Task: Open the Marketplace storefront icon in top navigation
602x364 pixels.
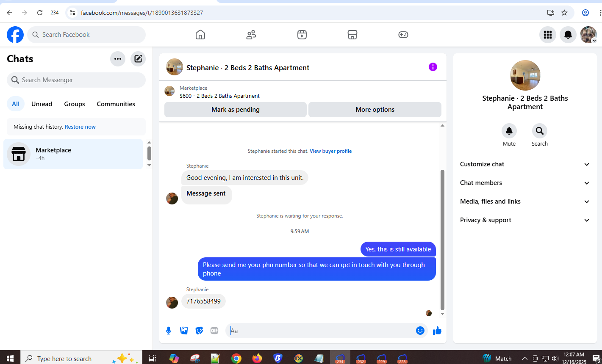Action: [x=352, y=35]
